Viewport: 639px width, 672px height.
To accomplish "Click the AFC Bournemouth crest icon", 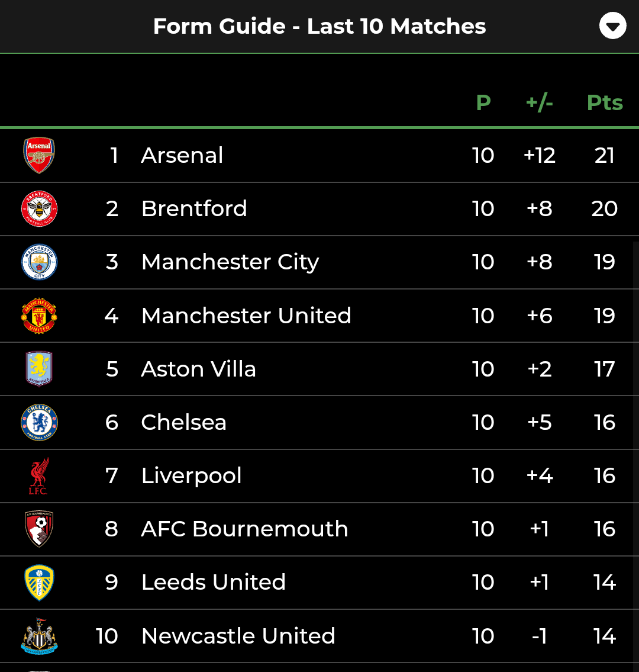I will [x=39, y=529].
